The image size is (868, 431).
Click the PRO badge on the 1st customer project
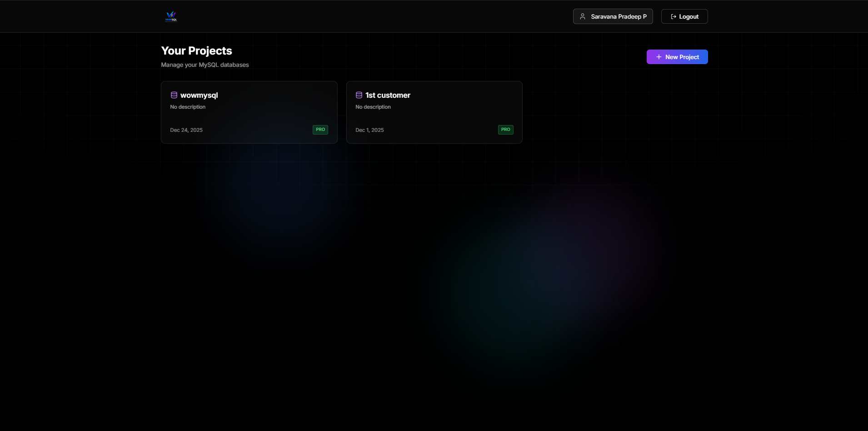(x=505, y=130)
